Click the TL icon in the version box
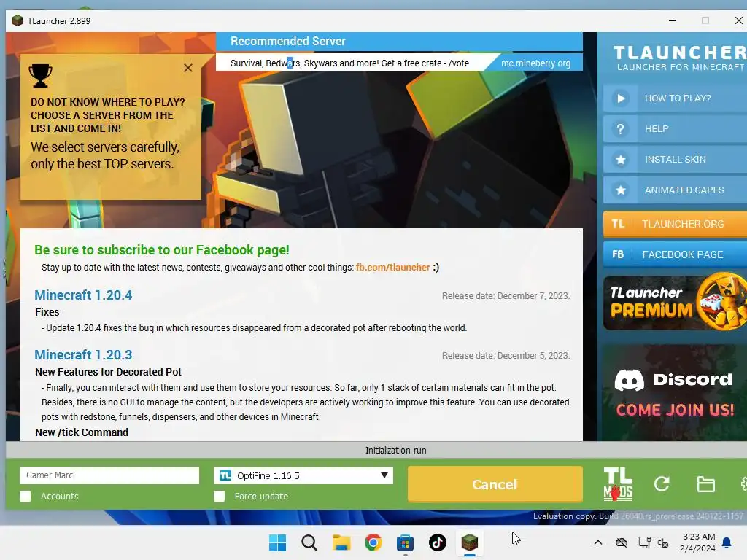 [x=225, y=475]
